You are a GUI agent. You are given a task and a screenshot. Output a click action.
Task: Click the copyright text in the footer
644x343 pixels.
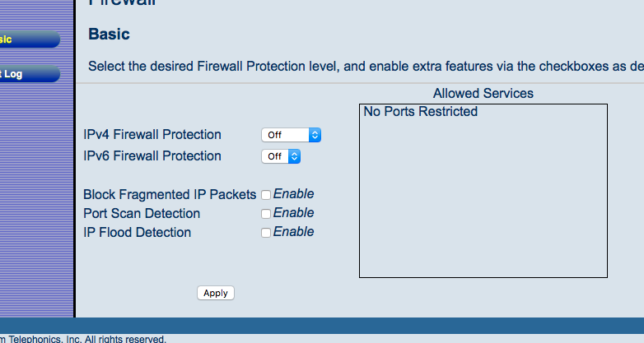82,339
